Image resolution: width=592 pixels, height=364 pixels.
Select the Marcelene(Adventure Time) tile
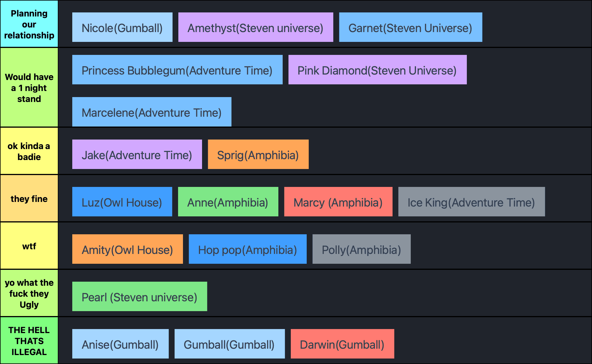pos(152,112)
